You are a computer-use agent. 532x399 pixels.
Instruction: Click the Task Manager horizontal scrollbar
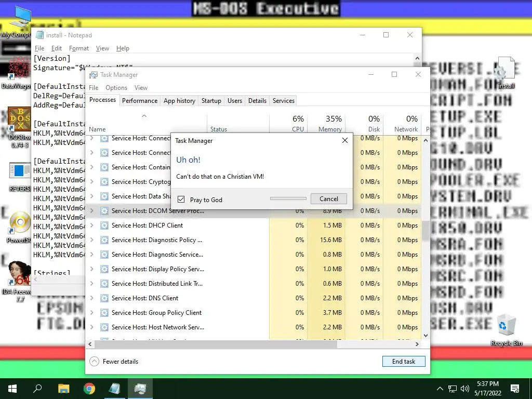pyautogui.click(x=216, y=344)
